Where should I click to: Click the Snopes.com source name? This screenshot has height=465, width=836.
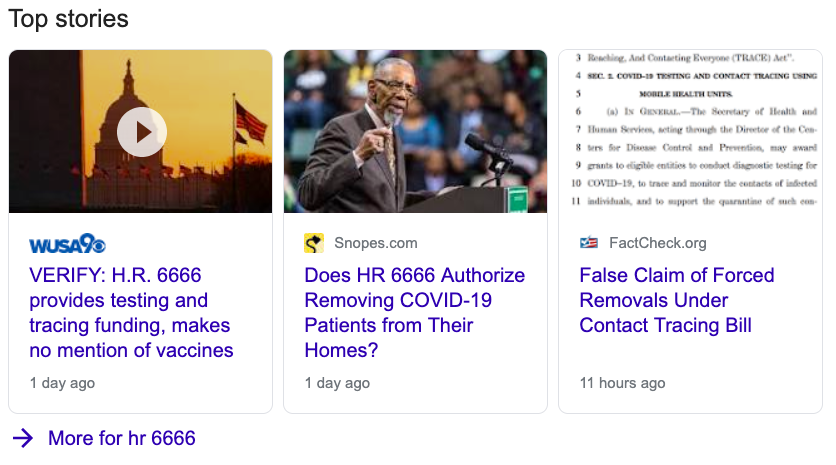376,243
